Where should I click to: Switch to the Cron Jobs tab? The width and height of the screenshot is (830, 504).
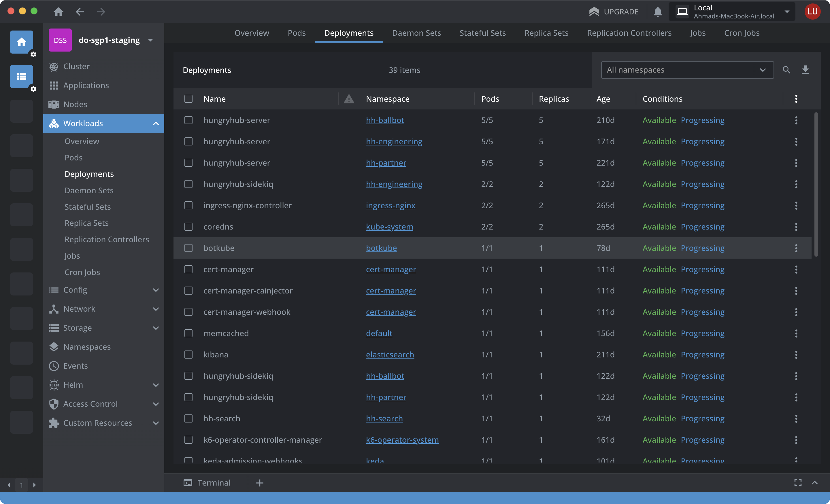pos(742,33)
